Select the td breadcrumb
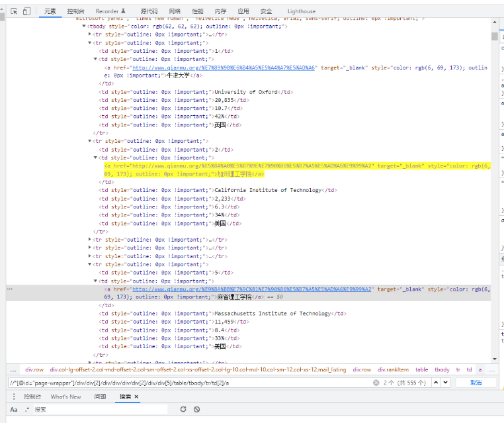This screenshot has width=504, height=423. [469, 369]
